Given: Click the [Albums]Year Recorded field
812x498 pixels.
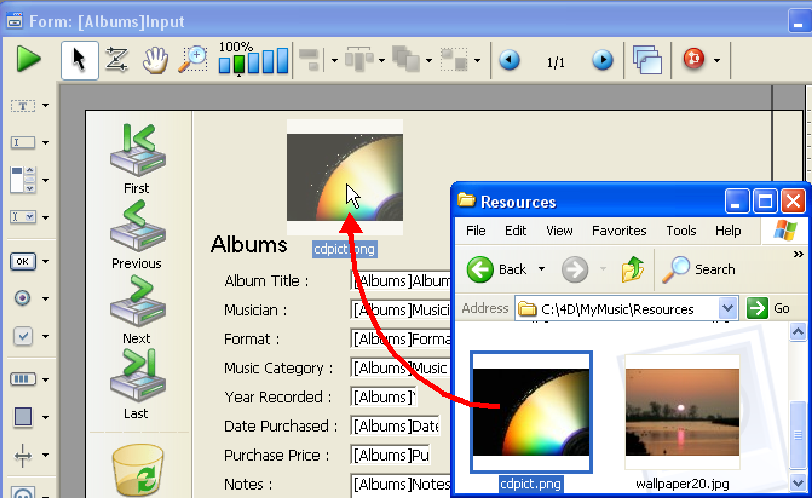Looking at the screenshot, I should click(383, 397).
